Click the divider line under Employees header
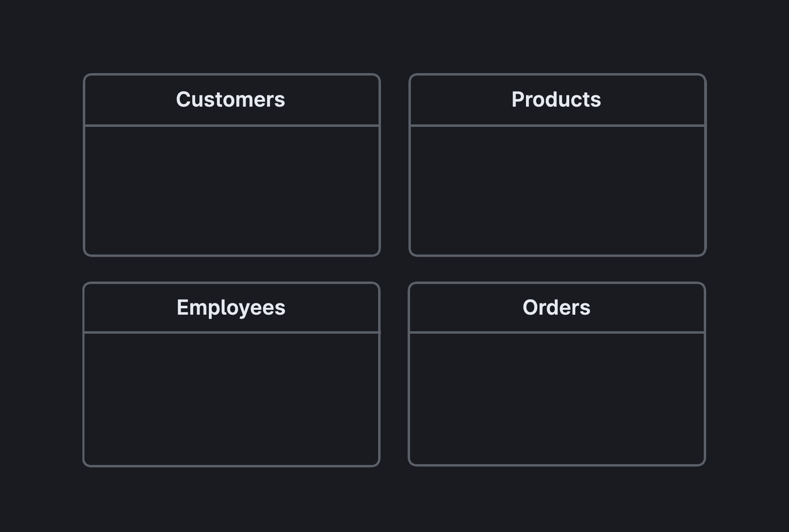Viewport: 789px width, 532px height. point(231,332)
